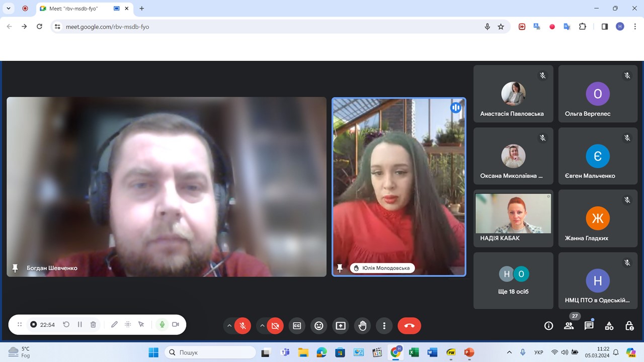Unmute the microphone in Meet
The image size is (644, 362).
click(x=243, y=326)
